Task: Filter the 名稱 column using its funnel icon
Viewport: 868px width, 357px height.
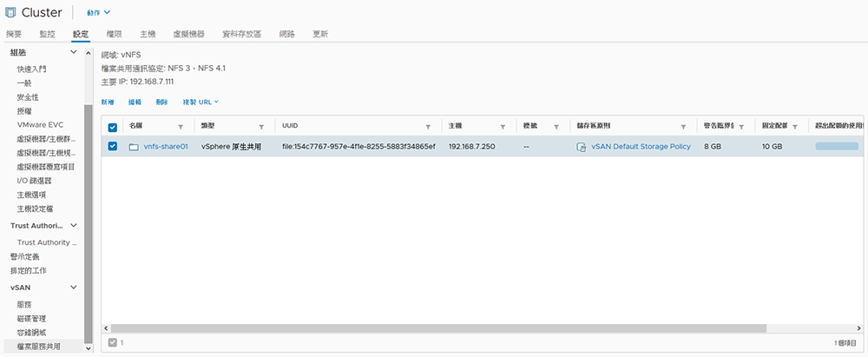Action: tap(181, 127)
